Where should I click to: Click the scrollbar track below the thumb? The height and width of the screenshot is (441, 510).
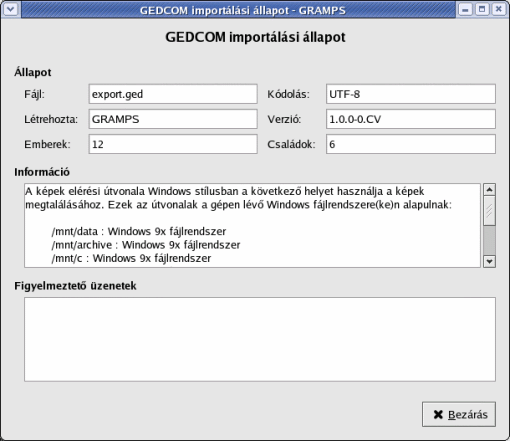click(x=489, y=240)
